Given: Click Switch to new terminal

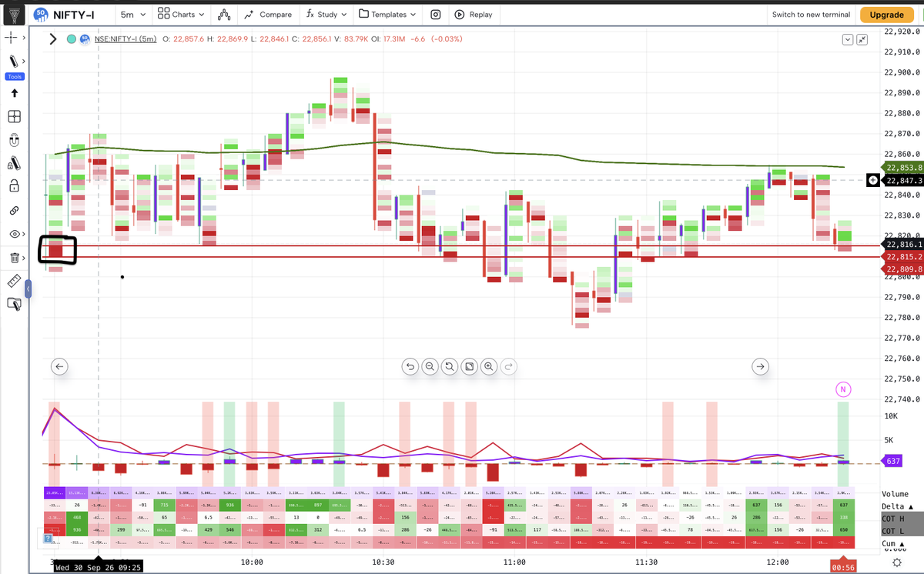Looking at the screenshot, I should [x=811, y=14].
